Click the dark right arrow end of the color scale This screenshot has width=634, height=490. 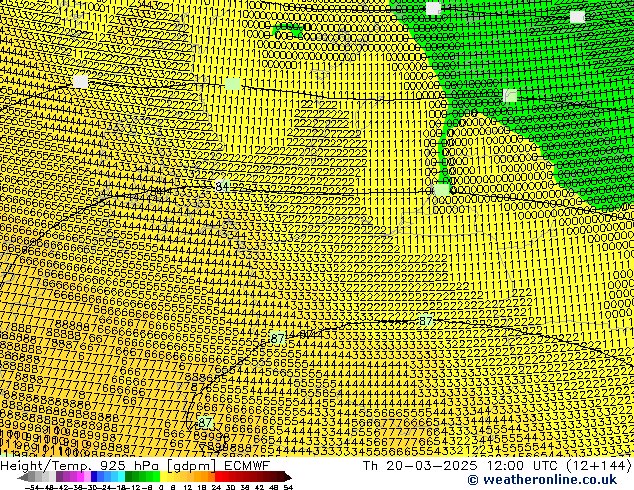(287, 477)
